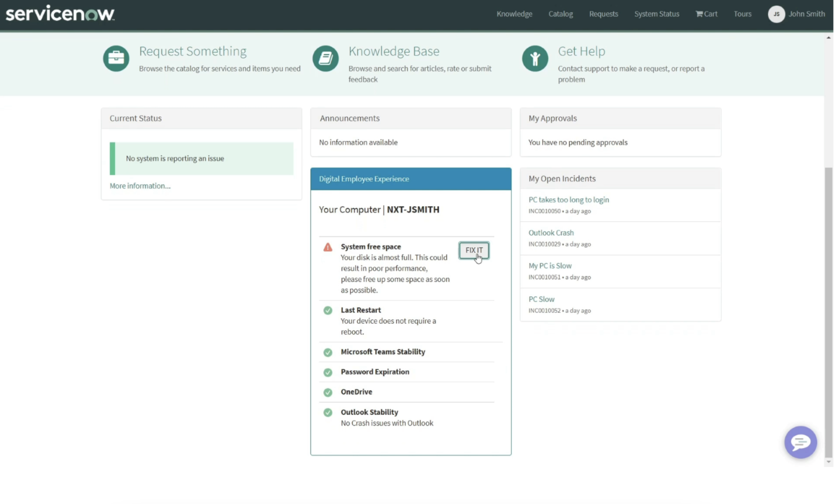Click the shopping Cart icon
The image size is (834, 504).
699,14
